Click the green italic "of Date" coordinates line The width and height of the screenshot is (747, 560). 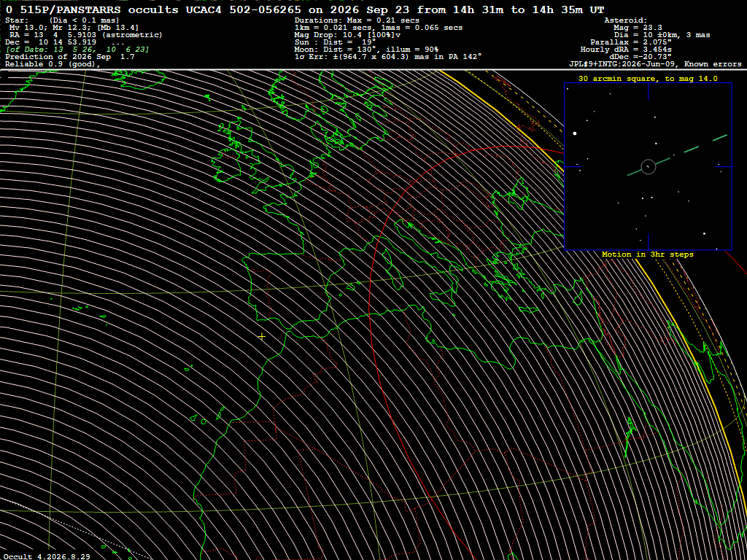pos(77,50)
